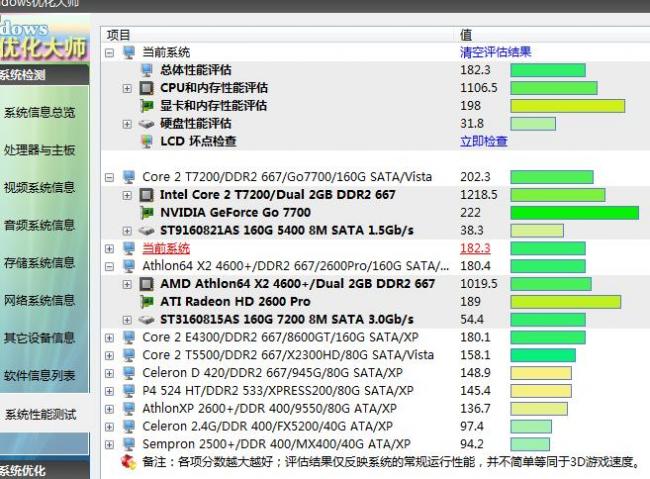Open 存储系统信息 in the sidebar
This screenshot has width=650, height=479.
coord(40,263)
